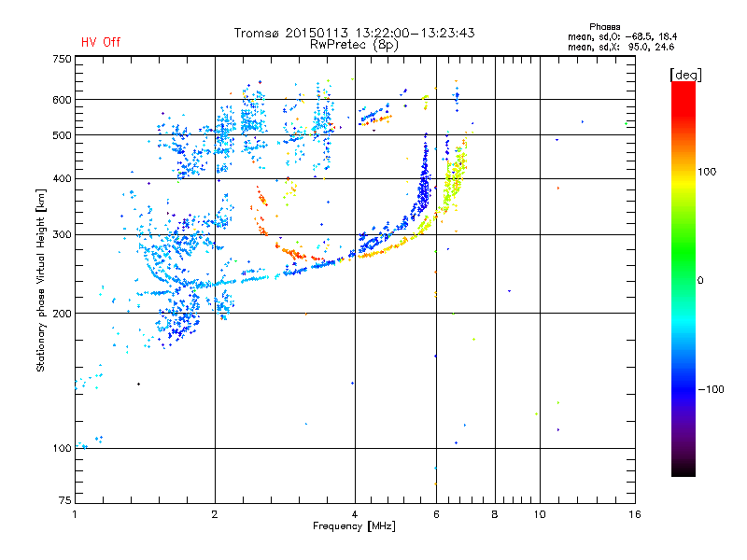Click the phase colorbar gradient
Screen dimensions: 747x560
click(684, 278)
